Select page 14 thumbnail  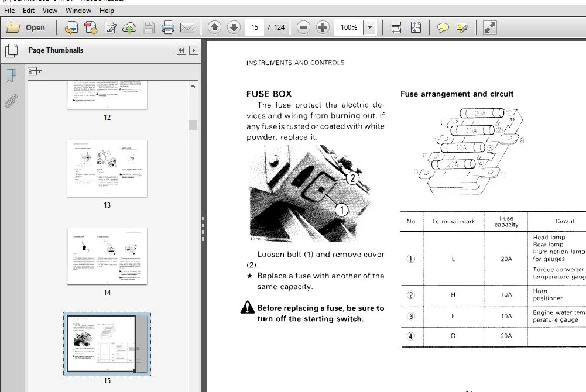pos(107,256)
